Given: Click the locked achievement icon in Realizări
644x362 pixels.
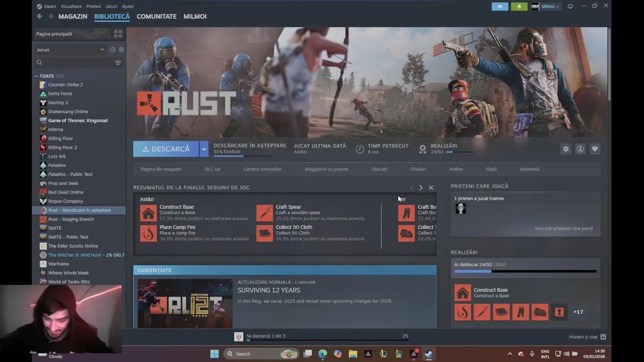Looking at the screenshot, I should click(559, 312).
